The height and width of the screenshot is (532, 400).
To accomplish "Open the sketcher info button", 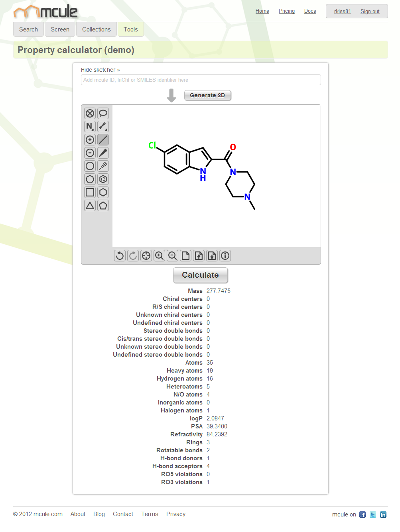I will point(225,256).
